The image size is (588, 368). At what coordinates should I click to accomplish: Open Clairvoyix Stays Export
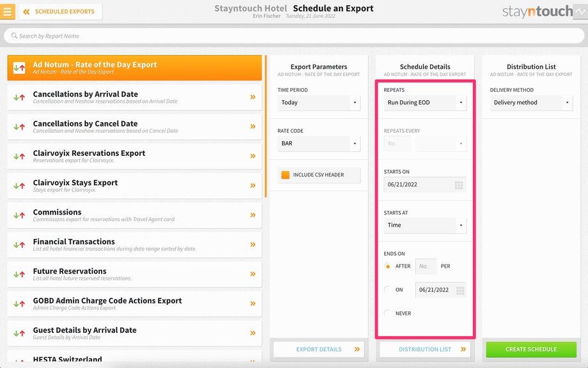point(135,186)
